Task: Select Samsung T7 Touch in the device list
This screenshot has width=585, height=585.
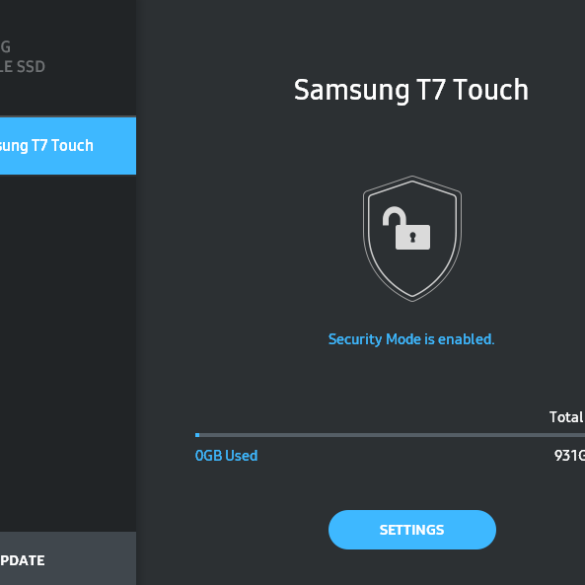Action: 68,146
